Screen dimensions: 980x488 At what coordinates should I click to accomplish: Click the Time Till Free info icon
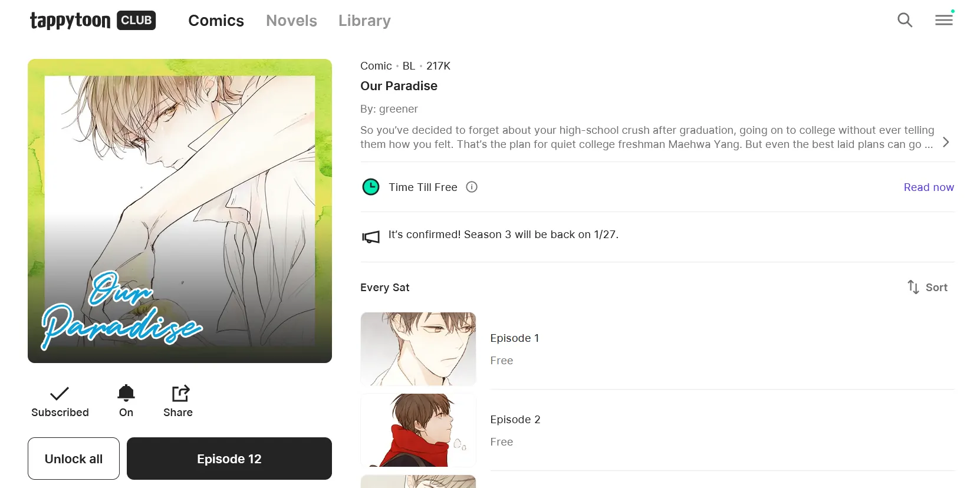[472, 187]
